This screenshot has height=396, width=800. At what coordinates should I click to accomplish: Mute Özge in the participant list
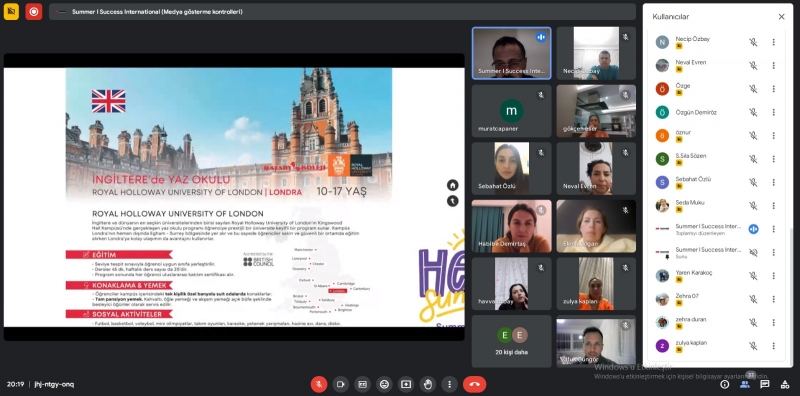pos(753,89)
